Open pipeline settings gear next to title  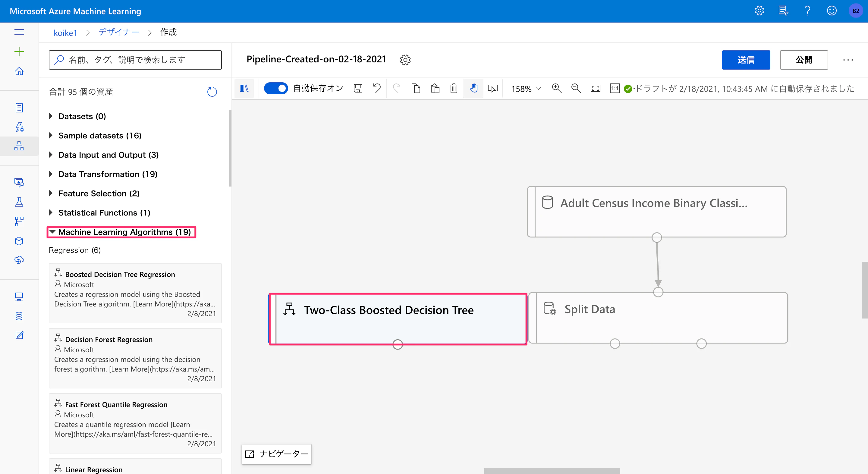tap(405, 60)
